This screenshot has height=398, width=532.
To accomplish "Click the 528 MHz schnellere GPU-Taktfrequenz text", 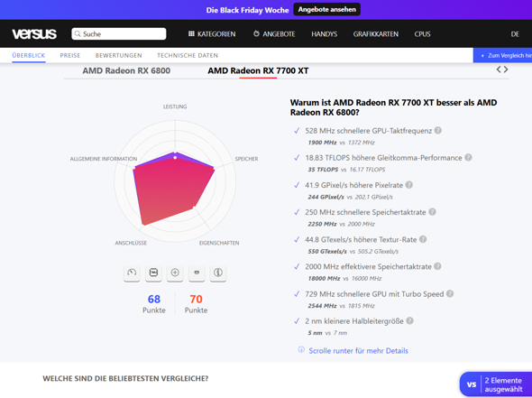I will click(x=369, y=131).
